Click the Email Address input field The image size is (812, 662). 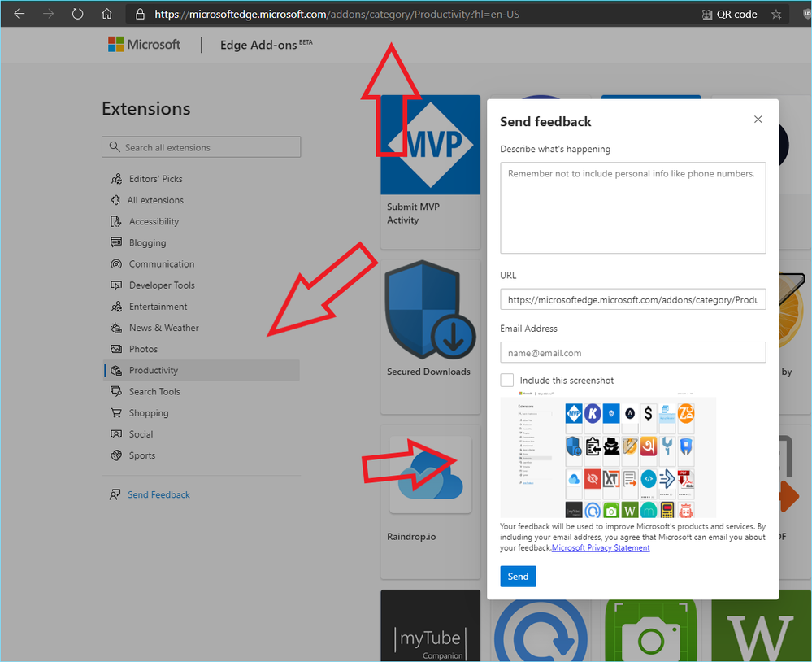point(633,352)
